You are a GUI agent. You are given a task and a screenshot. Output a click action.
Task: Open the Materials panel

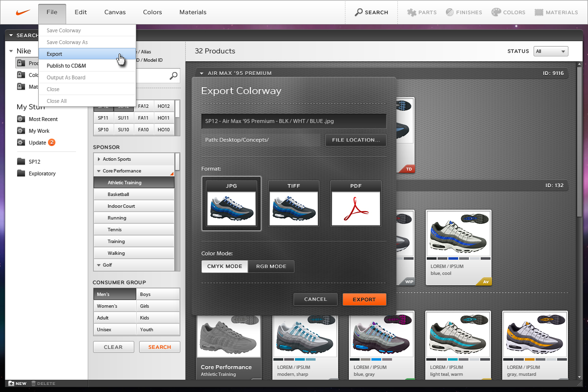click(x=556, y=12)
